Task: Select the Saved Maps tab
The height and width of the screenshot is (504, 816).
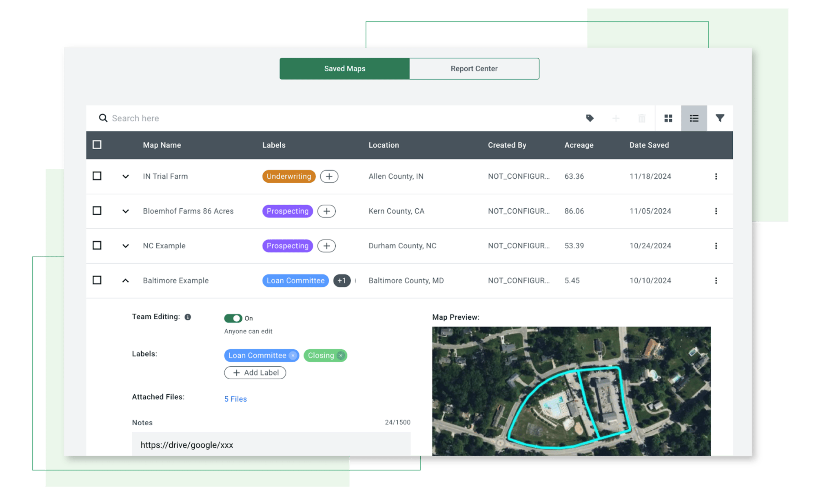Action: point(344,69)
